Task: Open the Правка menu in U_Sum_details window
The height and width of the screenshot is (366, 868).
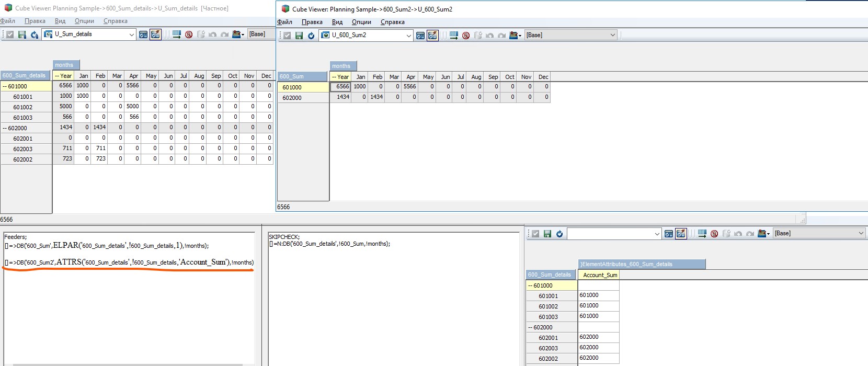Action: click(35, 21)
